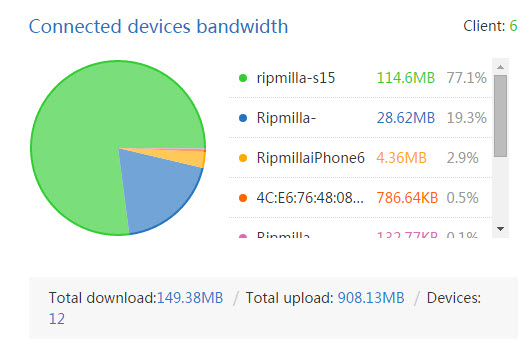Click the 114.6MB usage value
The image size is (532, 361).
[406, 78]
